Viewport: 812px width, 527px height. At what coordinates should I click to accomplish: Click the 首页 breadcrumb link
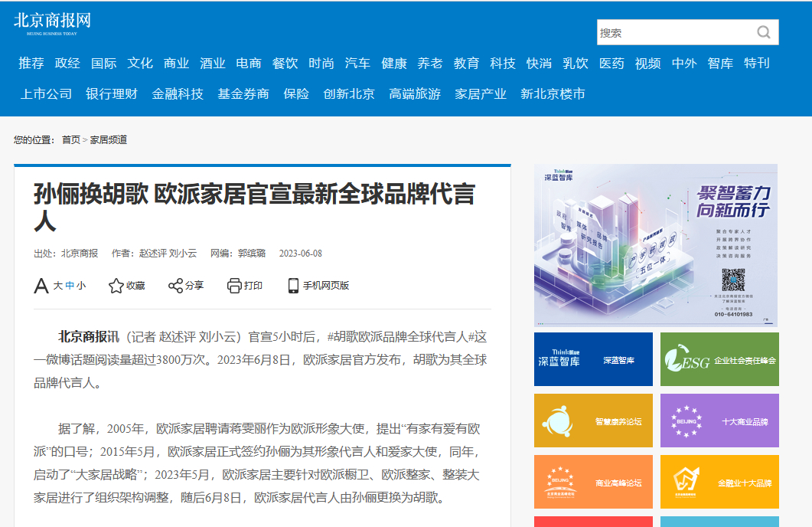(x=70, y=139)
